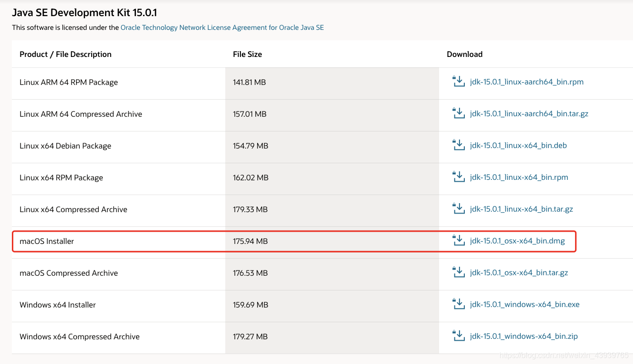Click the 179.33 MB file size
The width and height of the screenshot is (633, 364).
pos(250,209)
